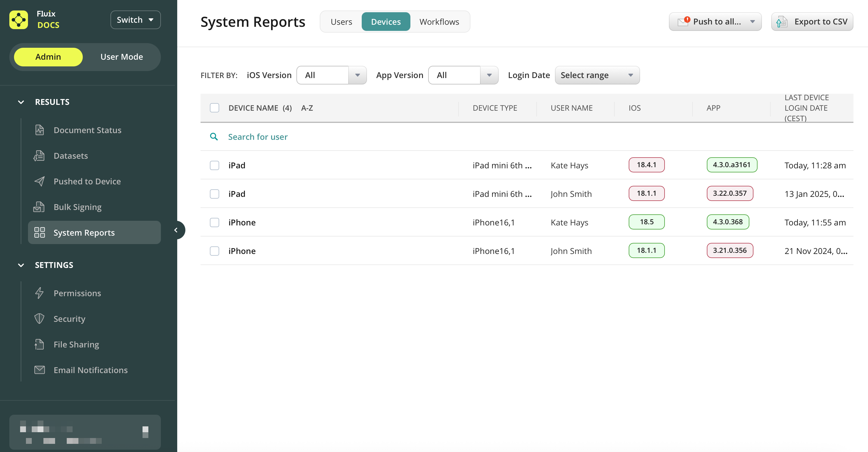Switch to the Users tab
The height and width of the screenshot is (452, 868).
[x=341, y=22]
